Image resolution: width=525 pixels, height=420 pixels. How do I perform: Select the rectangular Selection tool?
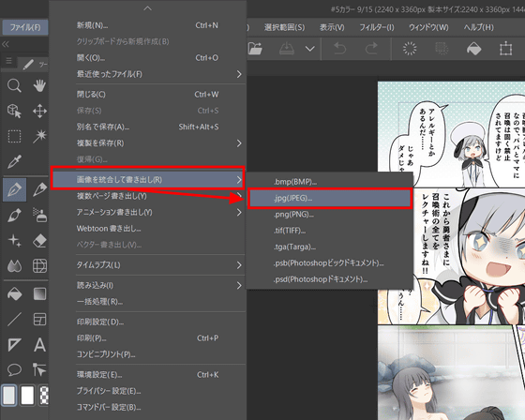pyautogui.click(x=14, y=136)
